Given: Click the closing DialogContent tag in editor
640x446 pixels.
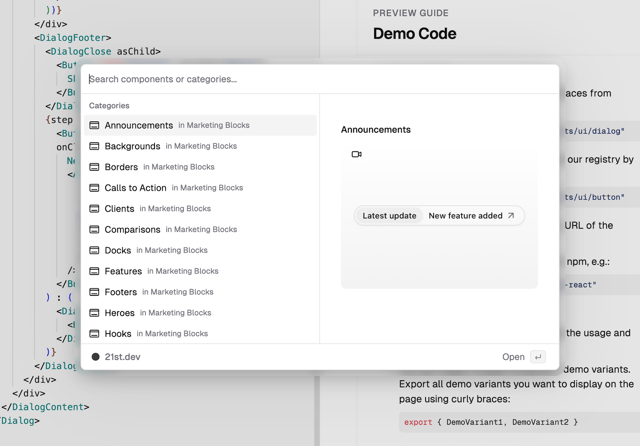Looking at the screenshot, I should pyautogui.click(x=45, y=407).
